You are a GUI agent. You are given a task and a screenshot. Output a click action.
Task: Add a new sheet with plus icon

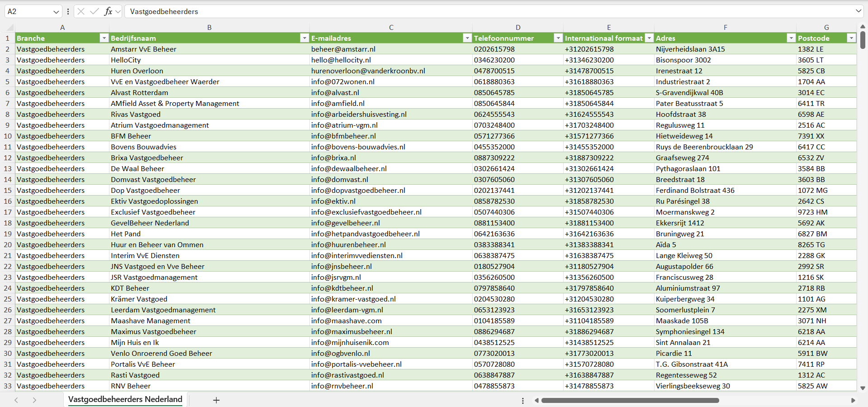click(x=216, y=400)
